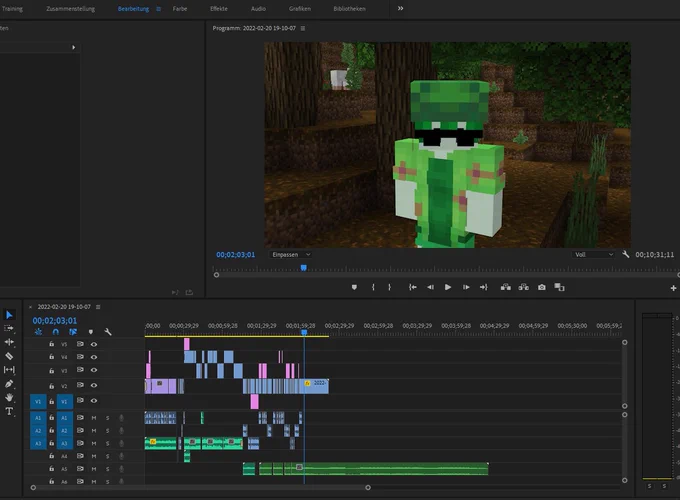
Task: Open Program monitor wrench settings
Action: coord(625,255)
